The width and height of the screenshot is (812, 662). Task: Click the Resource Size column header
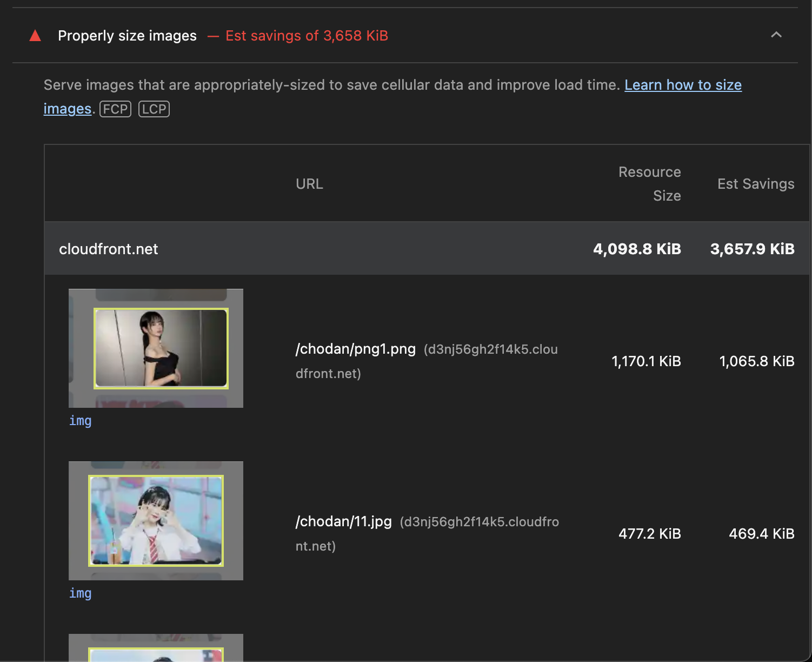(x=649, y=184)
